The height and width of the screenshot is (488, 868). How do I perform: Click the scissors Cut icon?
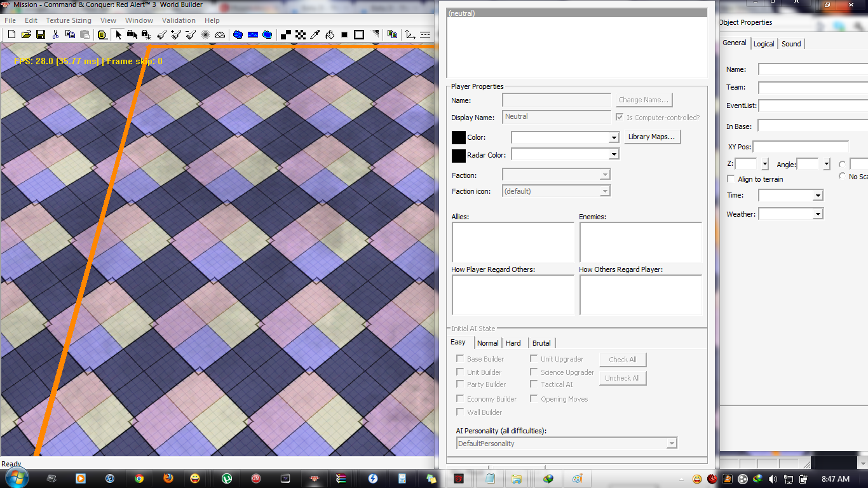(55, 34)
